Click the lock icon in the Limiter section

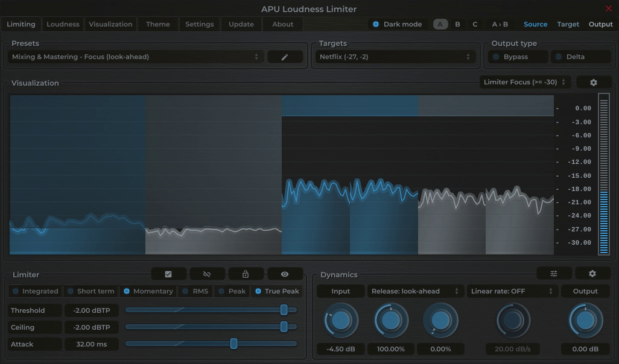click(246, 274)
